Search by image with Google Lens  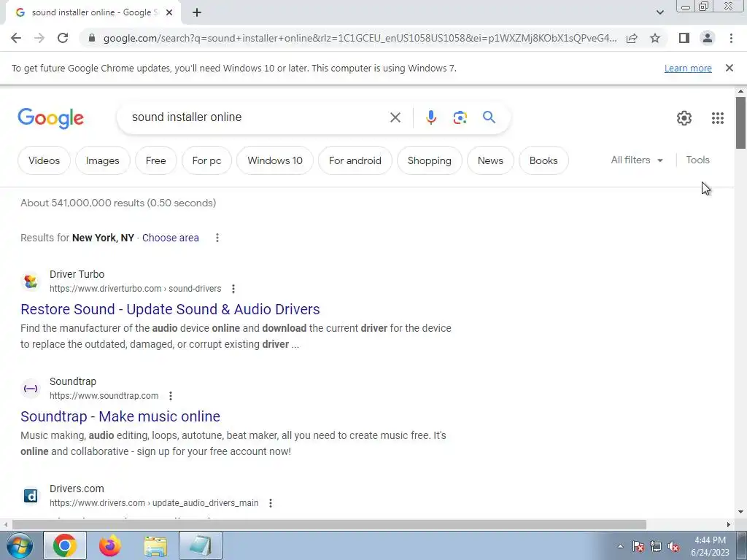(x=460, y=117)
